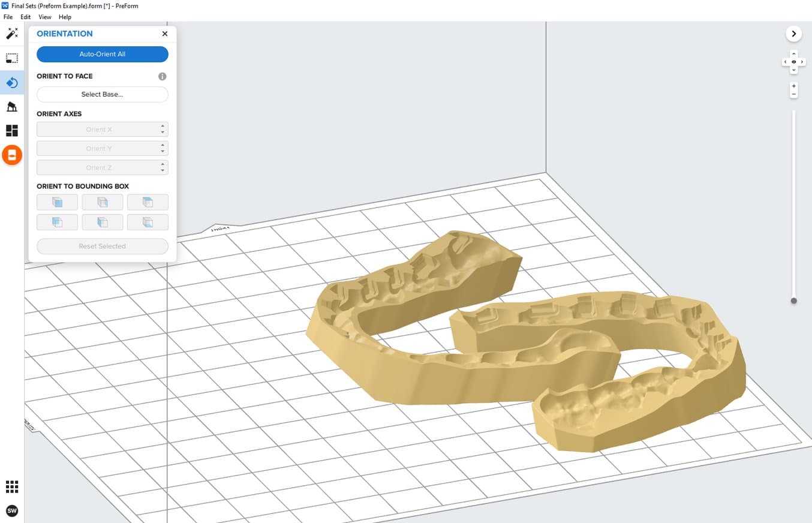Screen dimensions: 812x523
Task: Select the Orientation tool in the sidebar
Action: point(12,82)
